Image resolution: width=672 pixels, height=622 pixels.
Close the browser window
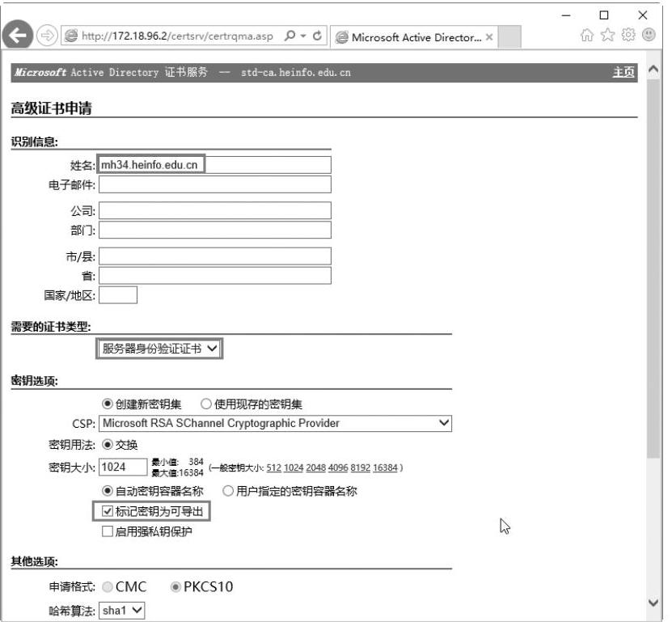pos(642,15)
